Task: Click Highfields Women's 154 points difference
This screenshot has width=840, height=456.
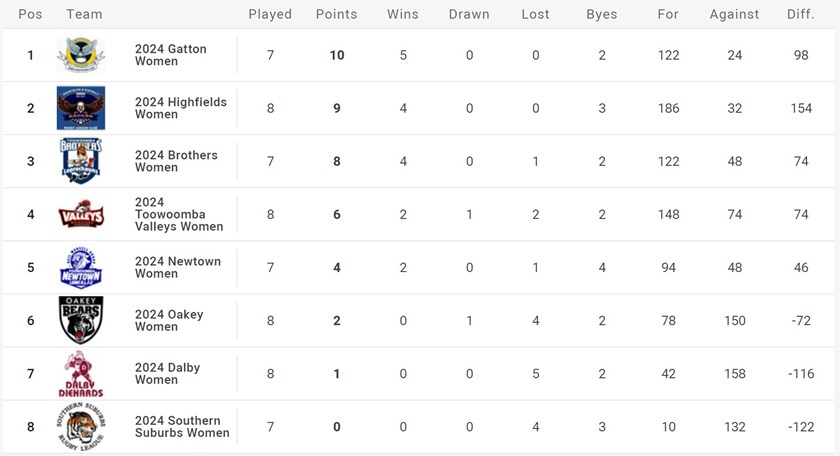Action: tap(801, 108)
